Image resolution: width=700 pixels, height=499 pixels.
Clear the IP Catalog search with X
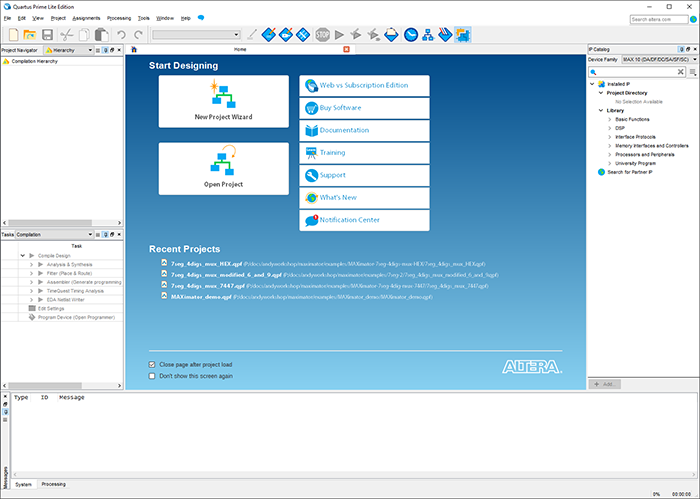(x=681, y=72)
